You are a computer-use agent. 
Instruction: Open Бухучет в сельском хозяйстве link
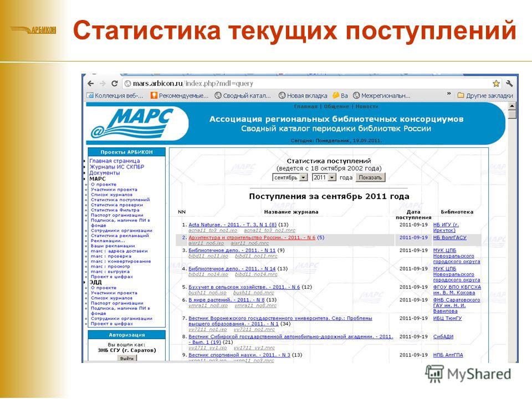244,287
